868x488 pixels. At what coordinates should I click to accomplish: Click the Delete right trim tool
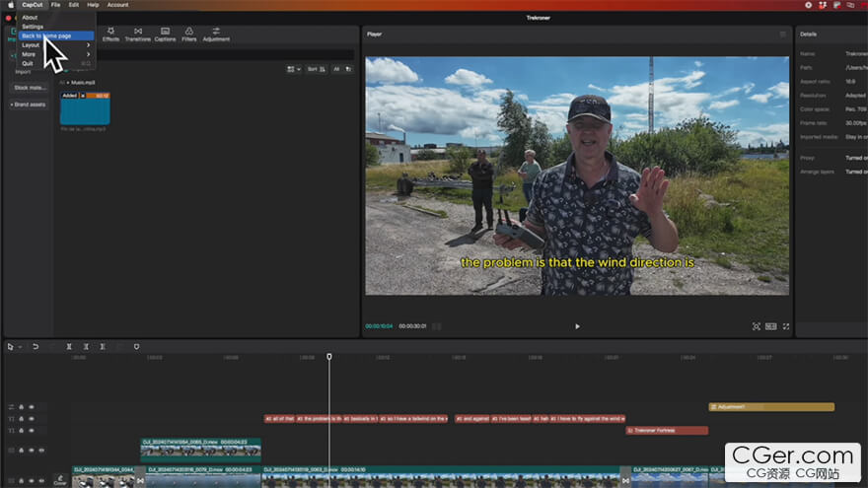click(103, 347)
